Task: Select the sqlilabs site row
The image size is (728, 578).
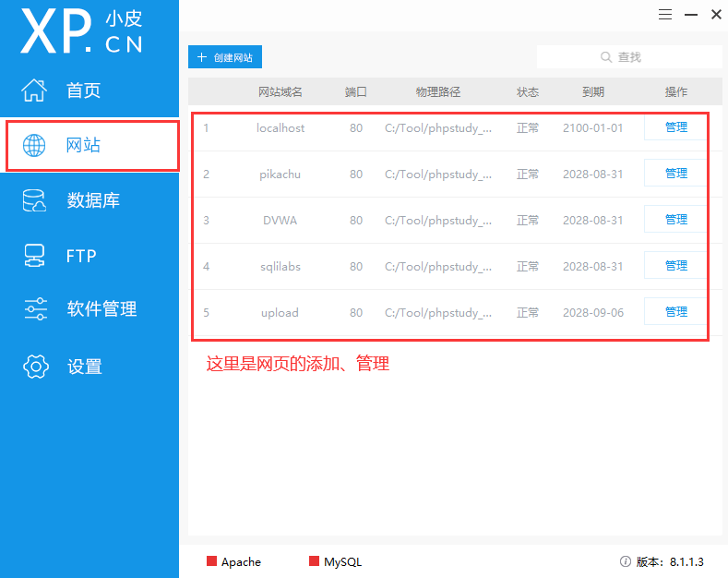Action: point(280,267)
